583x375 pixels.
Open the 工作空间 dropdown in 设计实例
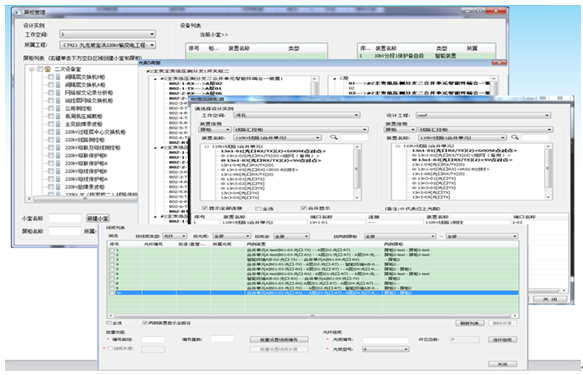point(107,34)
